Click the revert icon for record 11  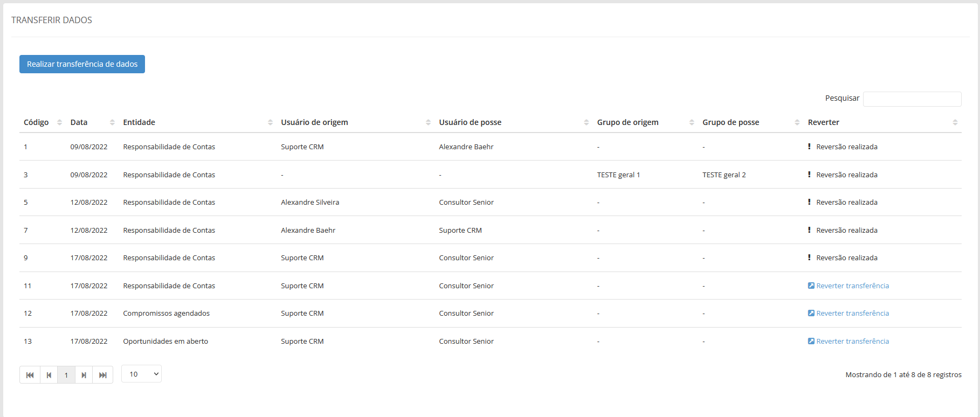[811, 286]
